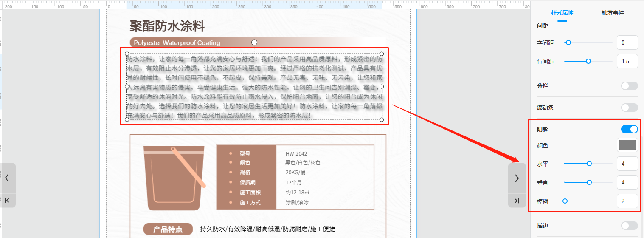Viewport: 644px width, 238px height.
Task: Go to the next page with right arrow
Action: coord(517,178)
